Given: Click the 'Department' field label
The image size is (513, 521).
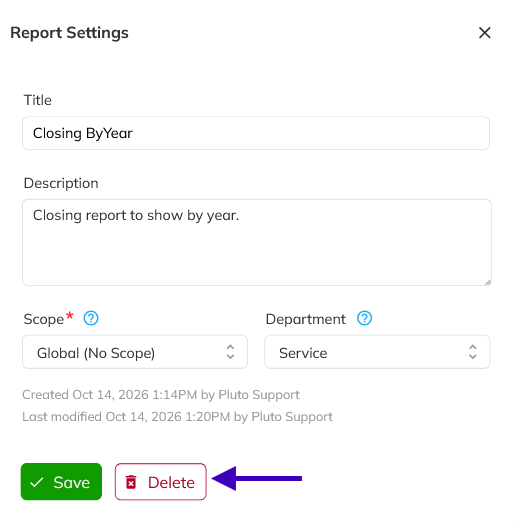Looking at the screenshot, I should [306, 319].
